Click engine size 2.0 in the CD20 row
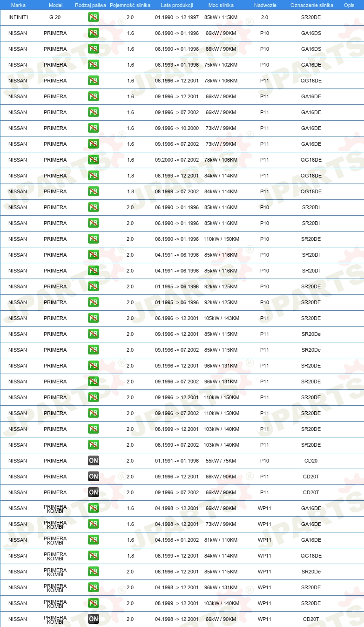Viewport: 364px width, 627px height. 130,461
